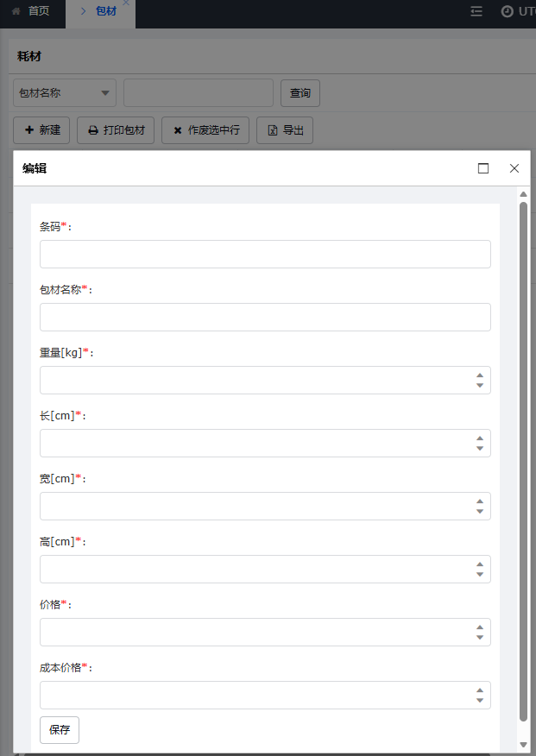The height and width of the screenshot is (756, 536).
Task: Click the clock icon next to UTC
Action: point(507,11)
